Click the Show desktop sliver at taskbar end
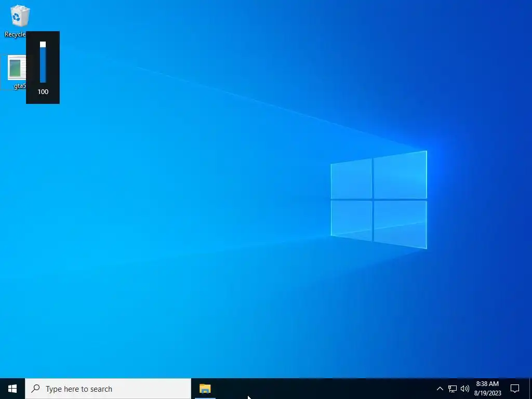Screen dimensions: 532x399 [530, 389]
